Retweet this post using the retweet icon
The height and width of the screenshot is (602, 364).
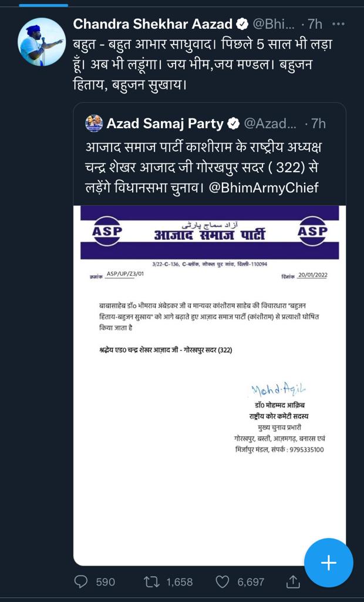tap(152, 581)
